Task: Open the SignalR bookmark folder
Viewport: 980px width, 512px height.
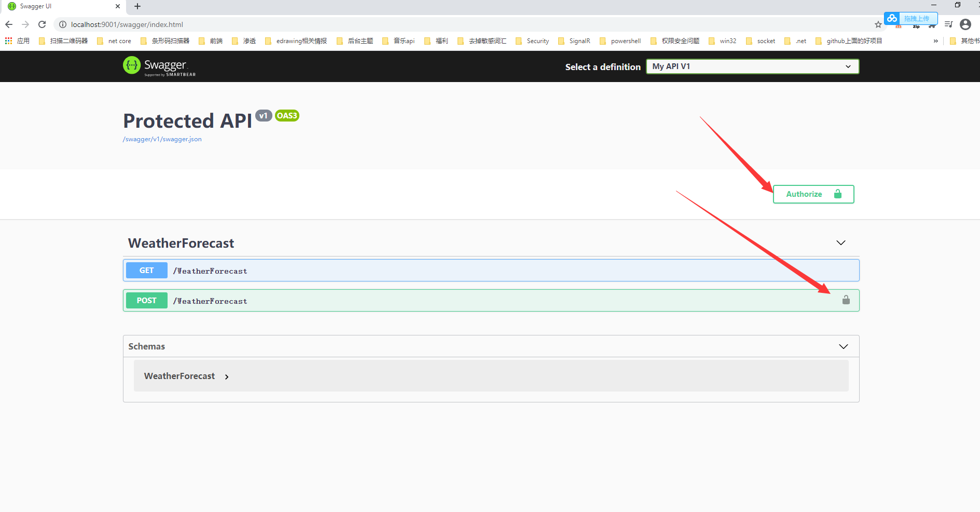Action: coord(574,41)
